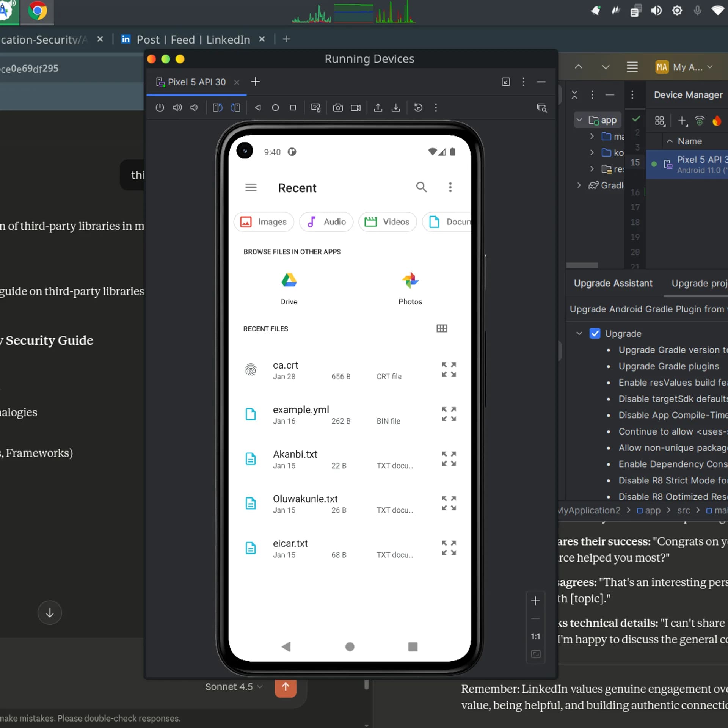
Task: Click the app breadcrumb in navigation bar
Action: pos(649,510)
